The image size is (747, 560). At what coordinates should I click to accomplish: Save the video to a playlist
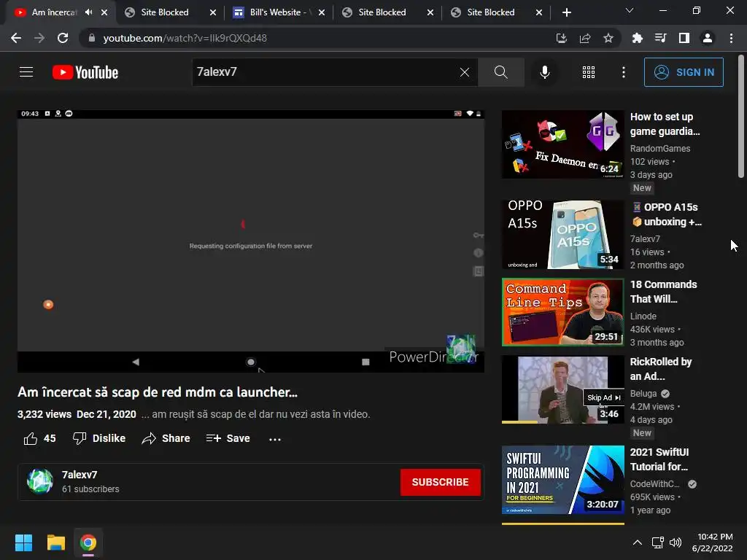click(228, 438)
